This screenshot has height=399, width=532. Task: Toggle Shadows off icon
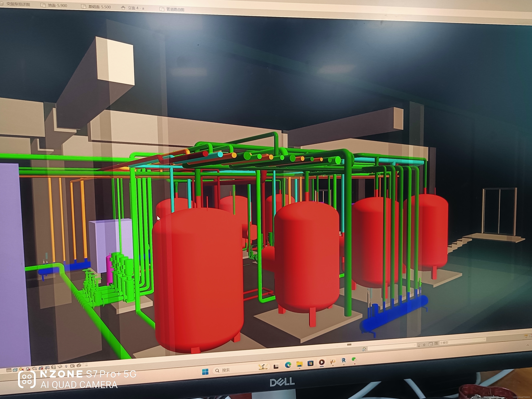tap(28, 369)
